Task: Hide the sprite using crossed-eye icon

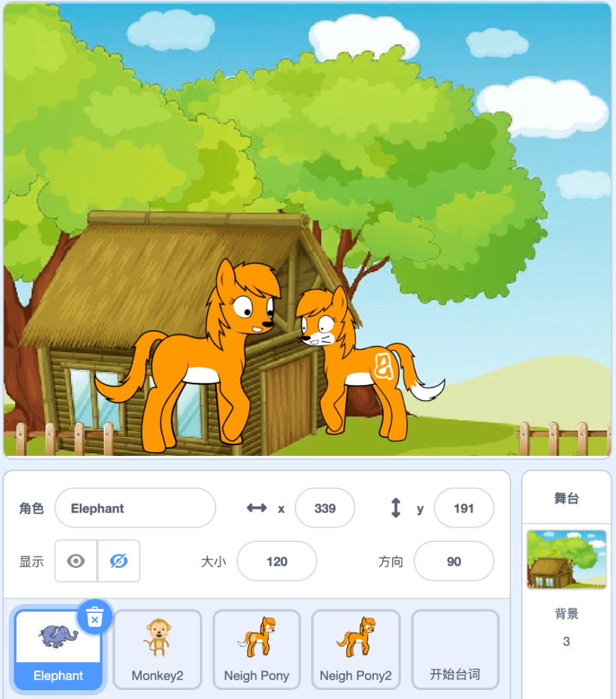Action: 119,561
